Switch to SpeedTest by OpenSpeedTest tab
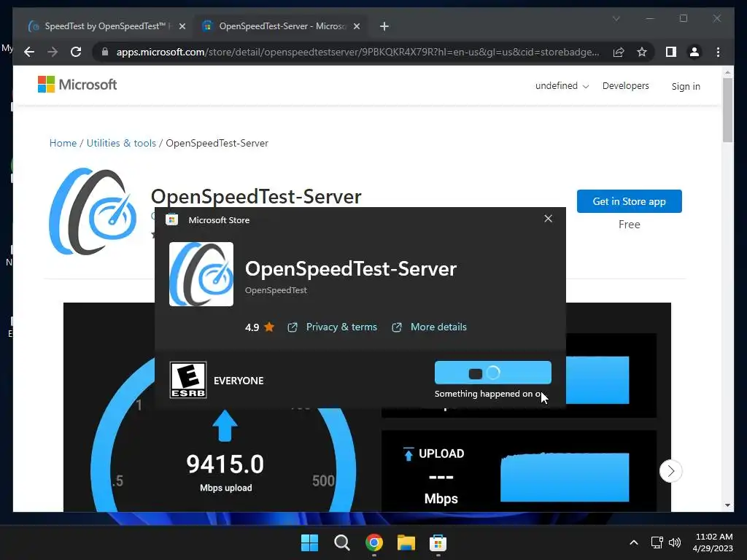This screenshot has height=560, width=747. (x=107, y=26)
